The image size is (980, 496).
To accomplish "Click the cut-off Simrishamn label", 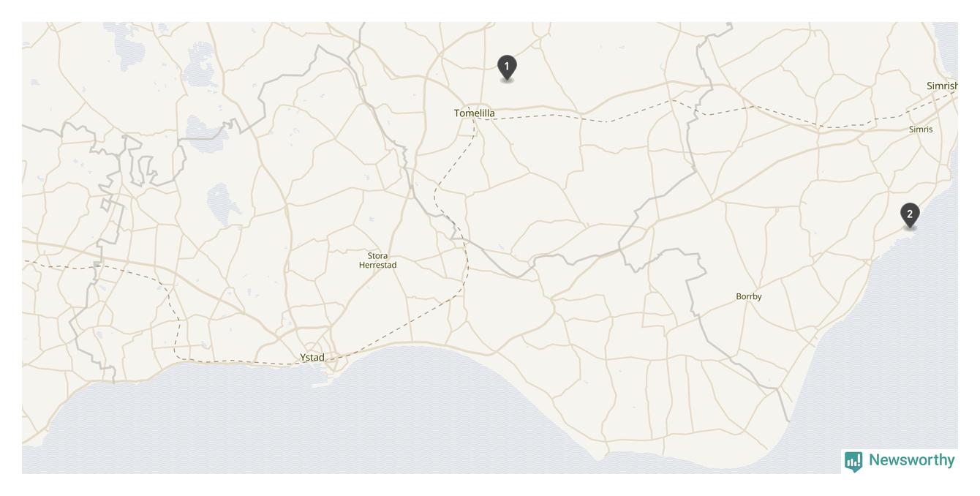I will (x=942, y=86).
